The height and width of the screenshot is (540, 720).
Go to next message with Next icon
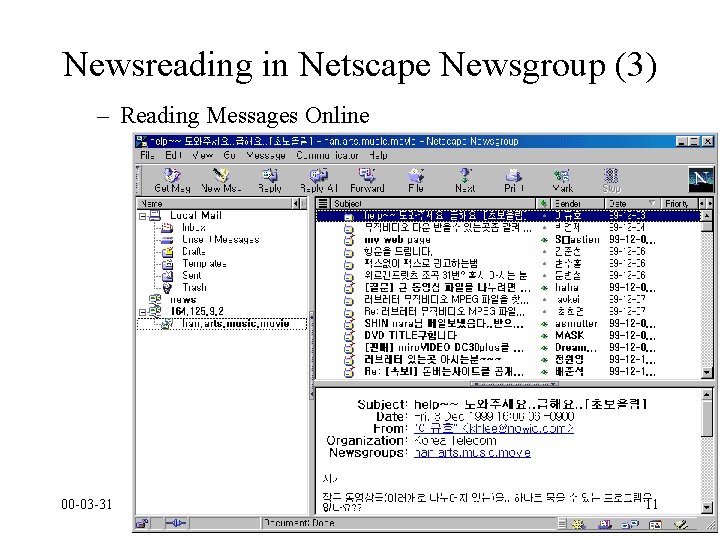tap(465, 180)
